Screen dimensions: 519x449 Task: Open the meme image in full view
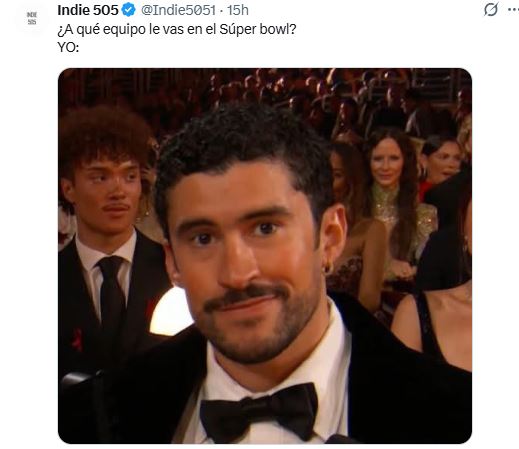[x=265, y=256]
